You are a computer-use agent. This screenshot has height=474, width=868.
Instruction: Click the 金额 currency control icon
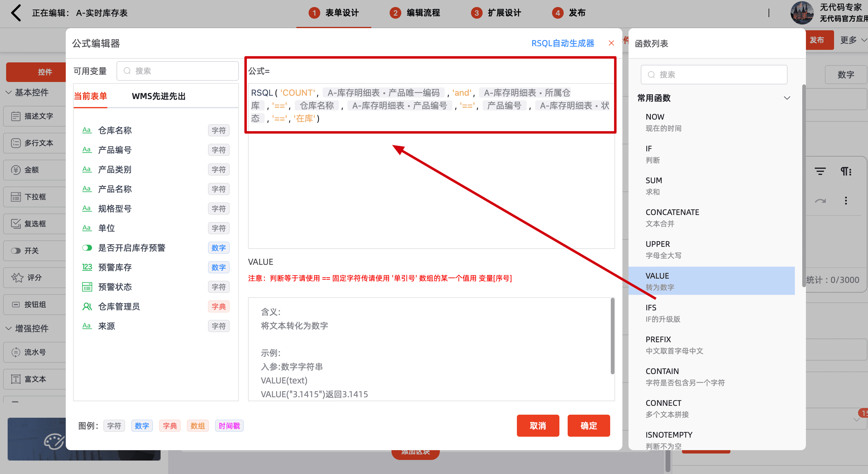[x=16, y=170]
